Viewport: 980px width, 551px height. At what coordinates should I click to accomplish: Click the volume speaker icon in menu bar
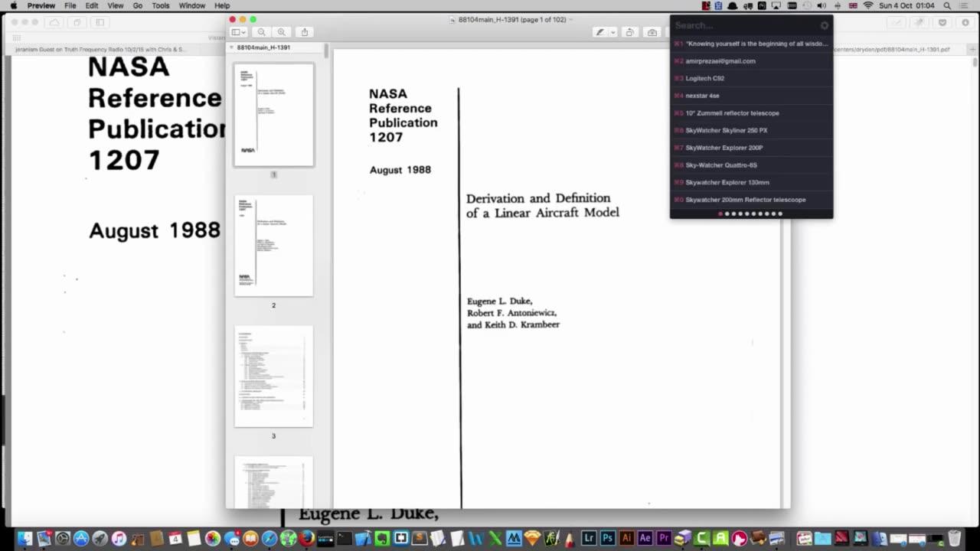[x=822, y=5]
